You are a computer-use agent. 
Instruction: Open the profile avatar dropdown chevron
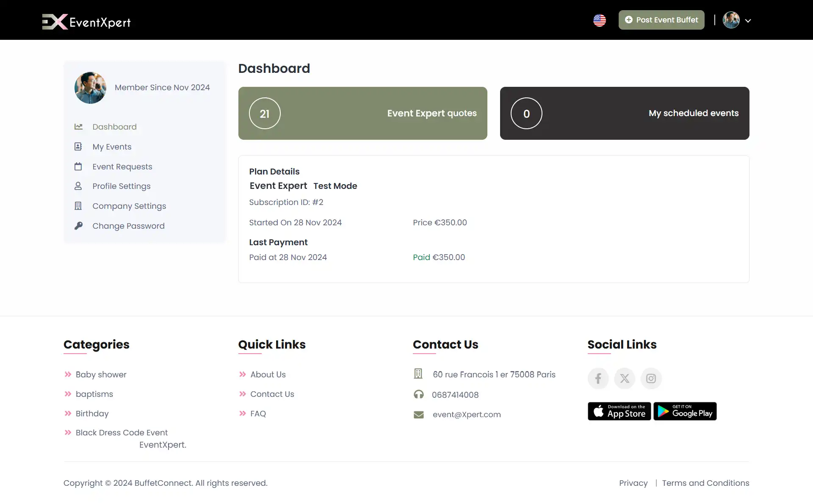click(x=749, y=20)
